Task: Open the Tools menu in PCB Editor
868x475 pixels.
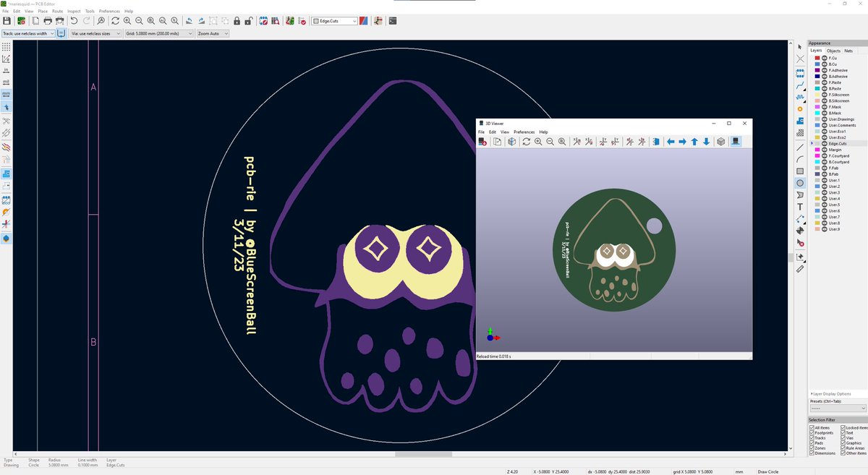Action: point(90,12)
